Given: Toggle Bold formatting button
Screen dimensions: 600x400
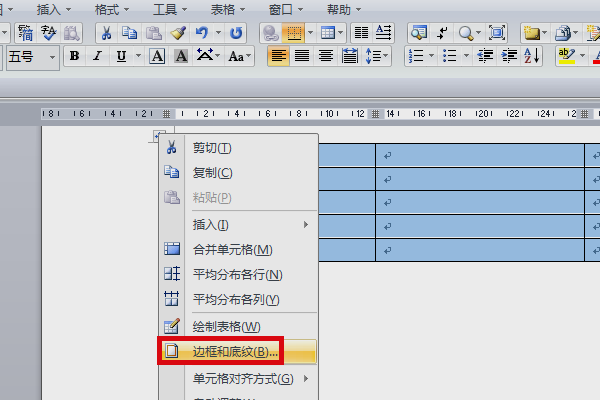Looking at the screenshot, I should (75, 56).
